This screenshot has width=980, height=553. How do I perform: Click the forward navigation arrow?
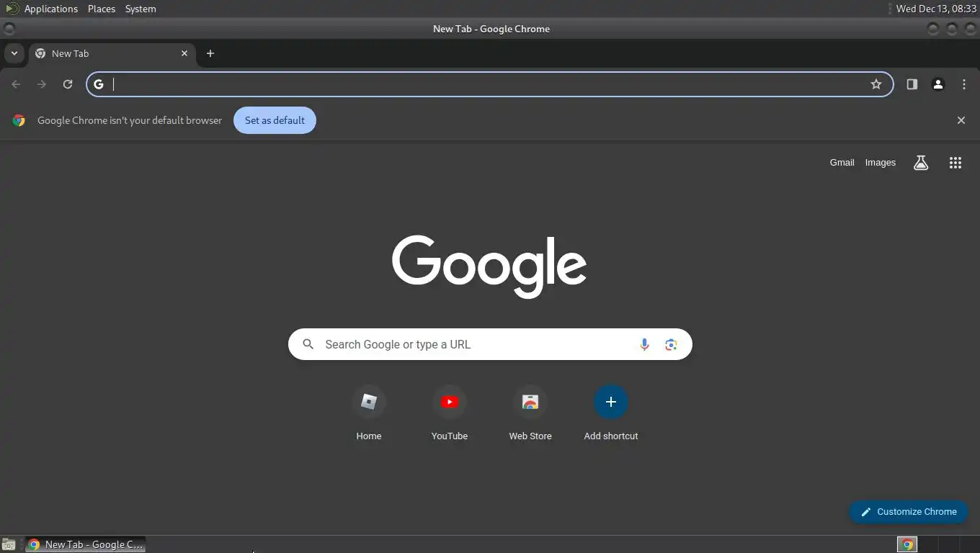(x=42, y=84)
